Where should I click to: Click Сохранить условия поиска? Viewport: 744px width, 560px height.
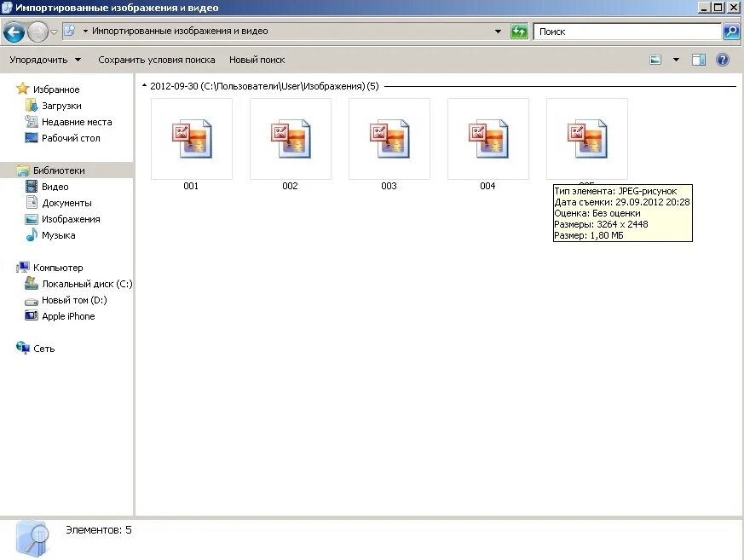click(157, 60)
